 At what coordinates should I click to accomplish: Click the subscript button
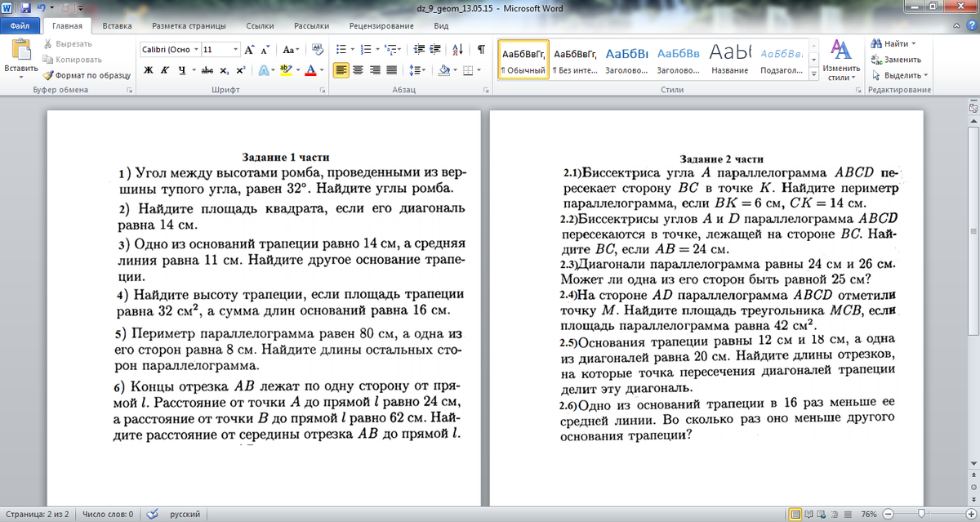coord(225,70)
